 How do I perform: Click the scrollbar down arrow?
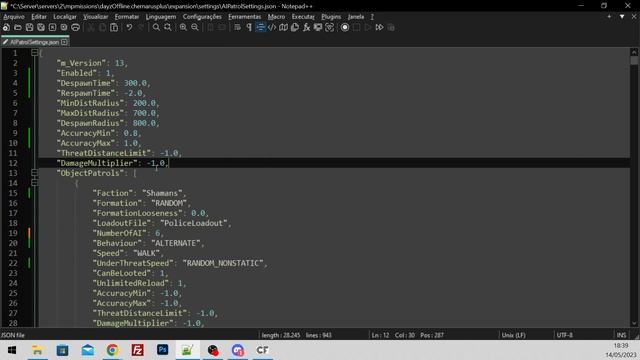[x=634, y=323]
